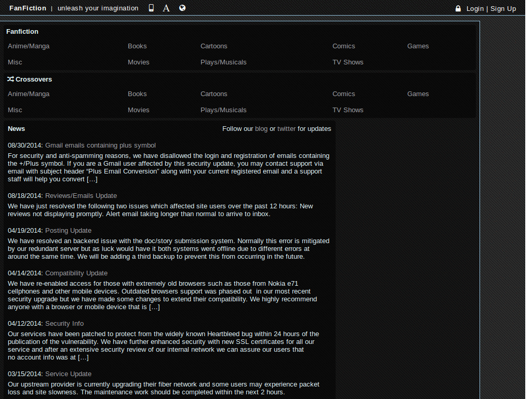
Task: Open the mobile version icon in header
Action: 151,8
